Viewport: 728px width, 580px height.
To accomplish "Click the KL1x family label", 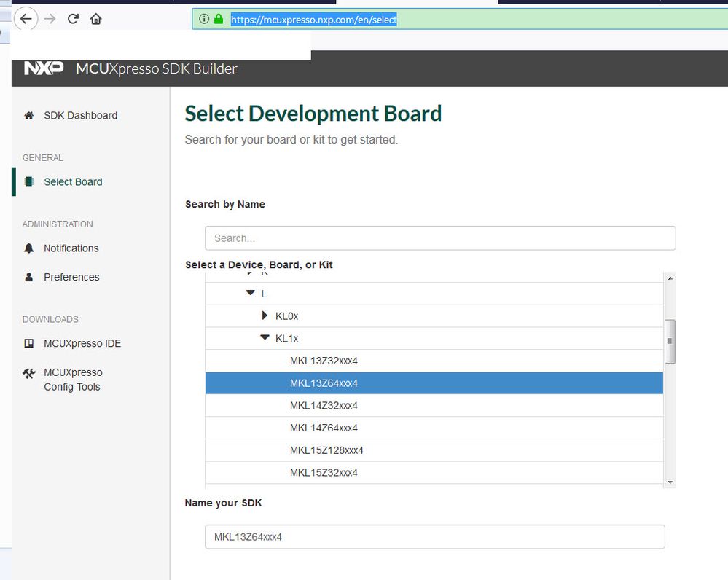I will coord(286,338).
